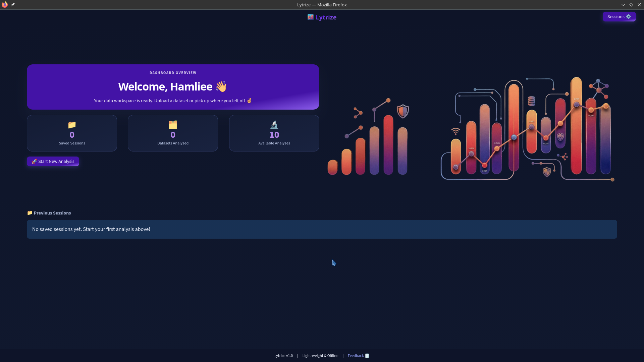Click the Lytrize title text in header
The height and width of the screenshot is (362, 644).
pos(326,17)
